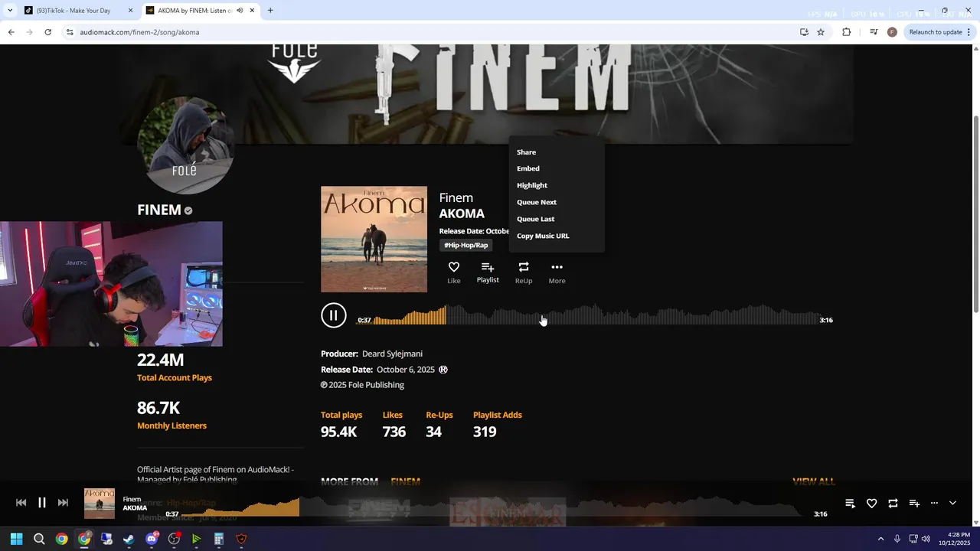Screen dimensions: 980x551
Task: Pause playback in the bottom player bar
Action: pyautogui.click(x=42, y=503)
